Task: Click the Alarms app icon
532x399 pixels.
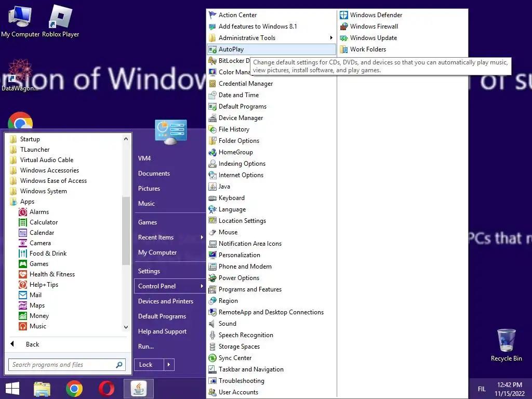Action: click(23, 212)
